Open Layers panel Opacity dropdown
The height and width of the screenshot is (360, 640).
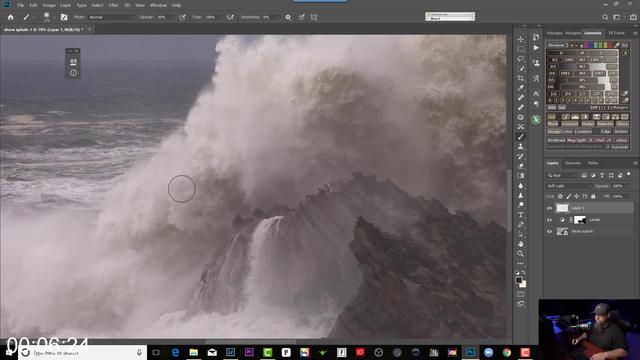point(627,186)
